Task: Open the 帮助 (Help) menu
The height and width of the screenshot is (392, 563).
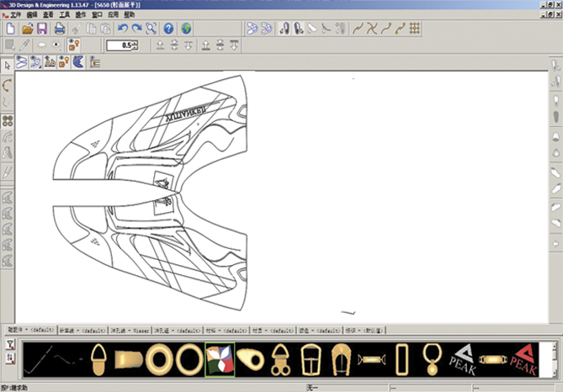Action: click(130, 14)
